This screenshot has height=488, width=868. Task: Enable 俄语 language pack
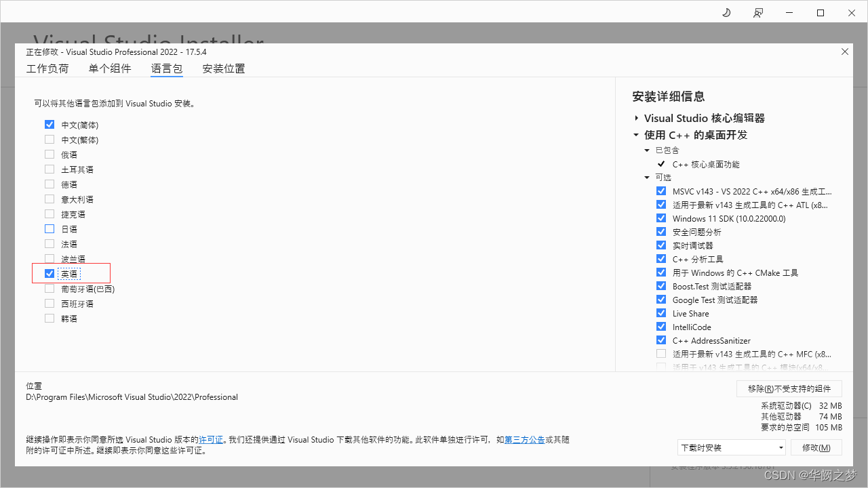point(50,155)
